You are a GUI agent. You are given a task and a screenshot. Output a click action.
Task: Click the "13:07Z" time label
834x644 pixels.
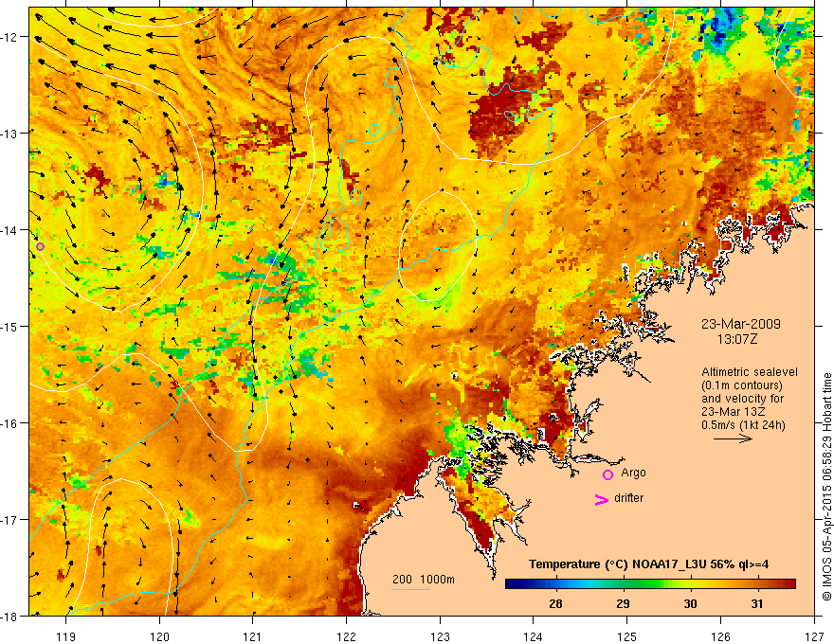point(736,339)
